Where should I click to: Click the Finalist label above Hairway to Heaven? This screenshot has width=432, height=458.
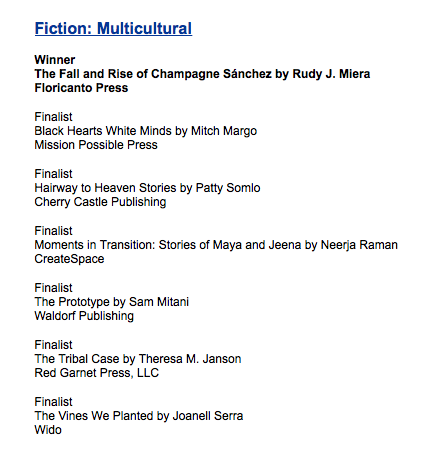[x=53, y=174]
